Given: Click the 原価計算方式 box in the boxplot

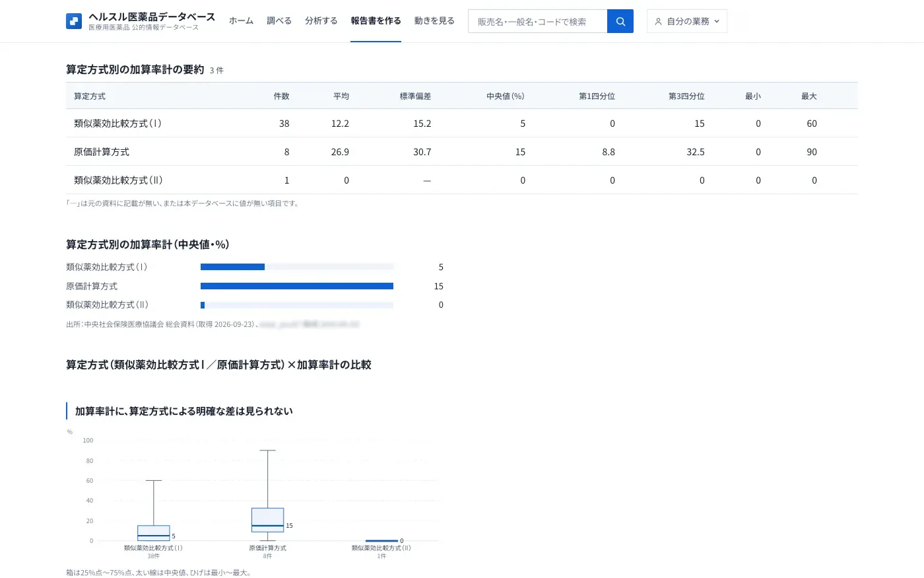Looking at the screenshot, I should (267, 520).
